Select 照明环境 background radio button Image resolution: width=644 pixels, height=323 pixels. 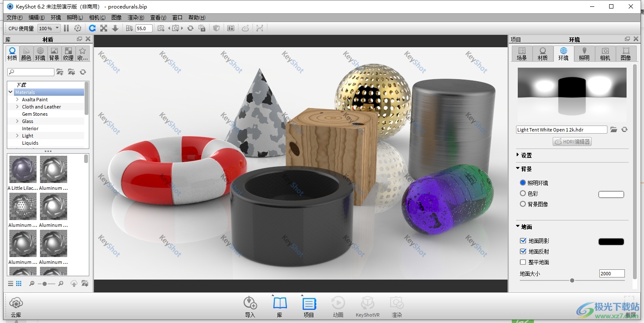coord(523,183)
